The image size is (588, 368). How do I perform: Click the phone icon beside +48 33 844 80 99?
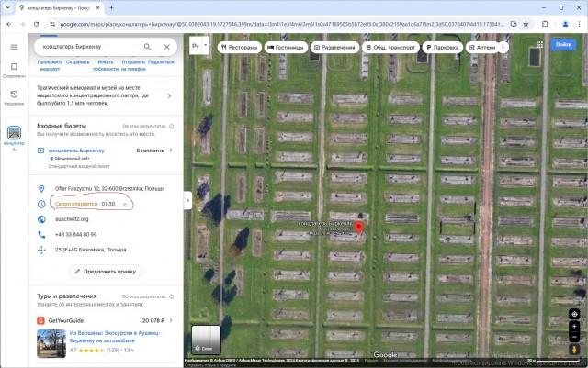click(41, 235)
